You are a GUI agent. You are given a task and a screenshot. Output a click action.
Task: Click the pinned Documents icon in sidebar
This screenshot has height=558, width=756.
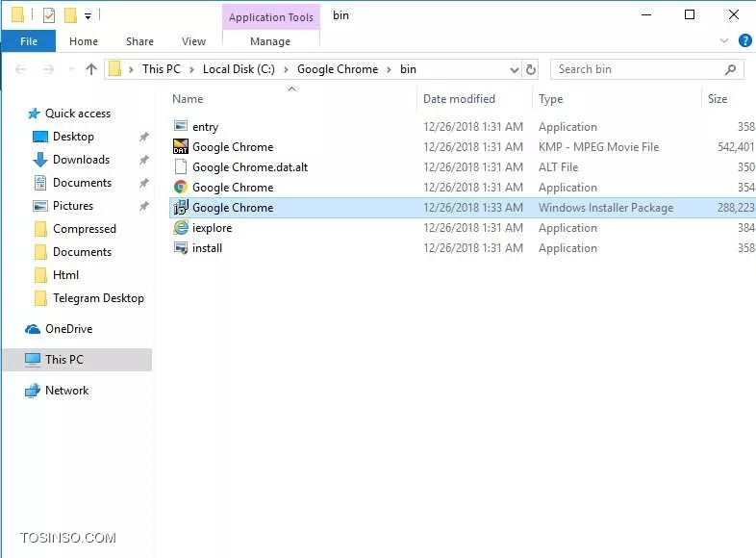click(40, 183)
